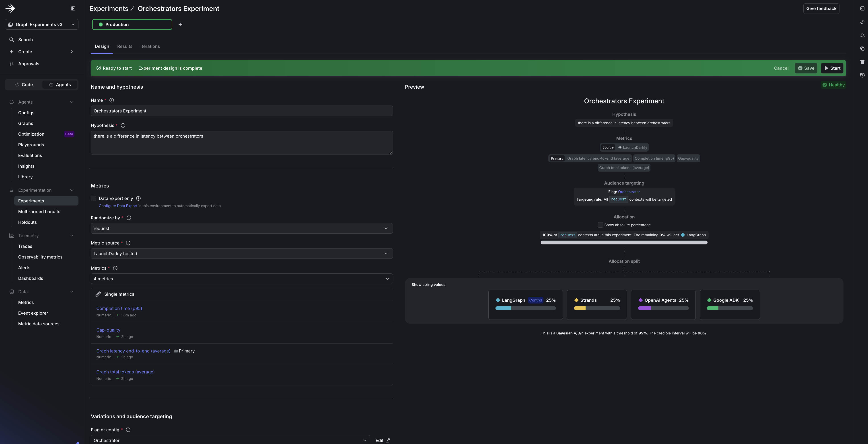Open info icon beside Flag or config
The width and height of the screenshot is (868, 444).
point(128,430)
